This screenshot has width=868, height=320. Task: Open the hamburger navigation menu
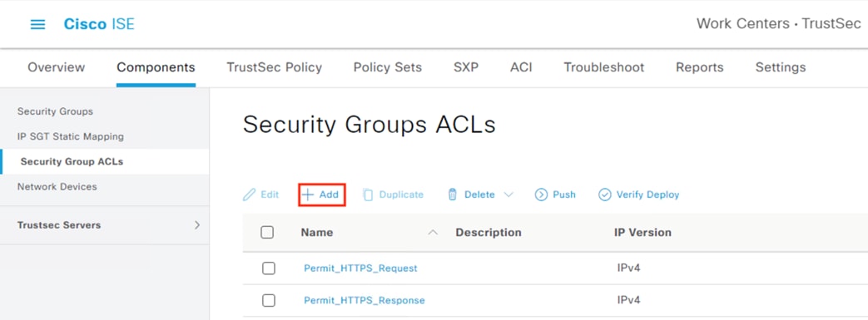tap(37, 25)
